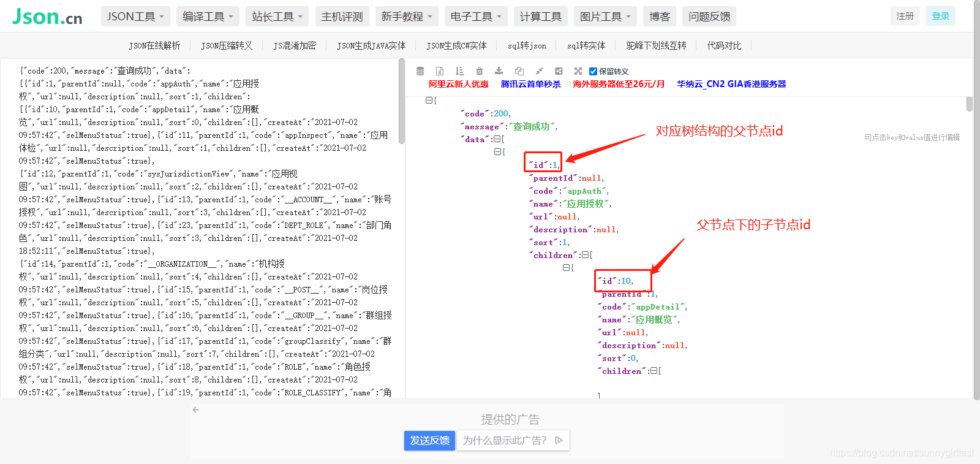Open 主机评测 in the navigation bar
Viewport: 980px width, 464px height.
click(x=342, y=17)
